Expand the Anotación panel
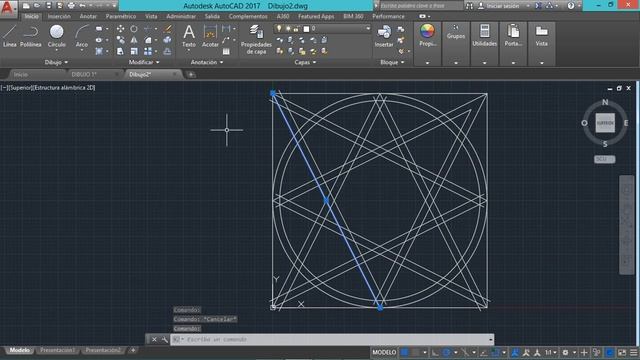The height and width of the screenshot is (360, 640). point(207,62)
